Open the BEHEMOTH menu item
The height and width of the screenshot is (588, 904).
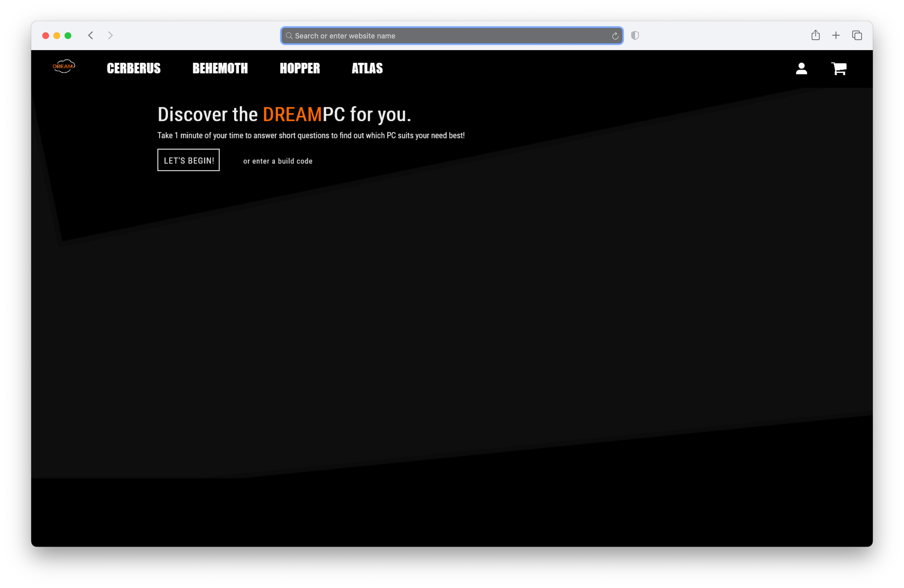(x=220, y=68)
